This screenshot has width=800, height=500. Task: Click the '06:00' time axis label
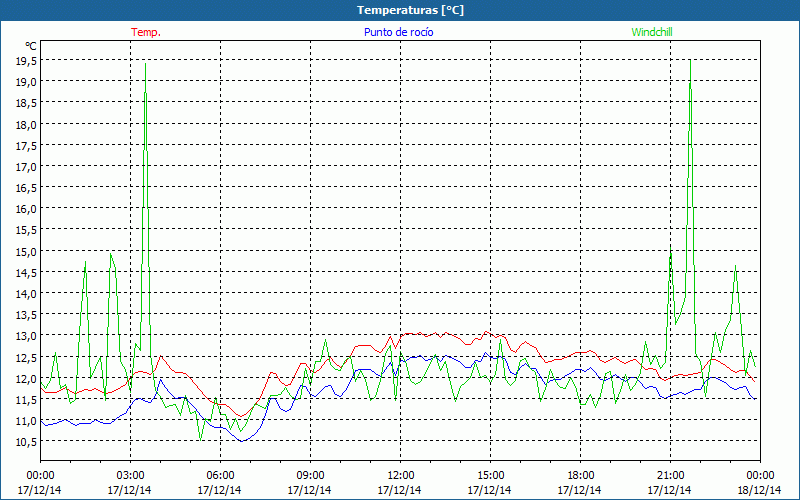pos(220,476)
